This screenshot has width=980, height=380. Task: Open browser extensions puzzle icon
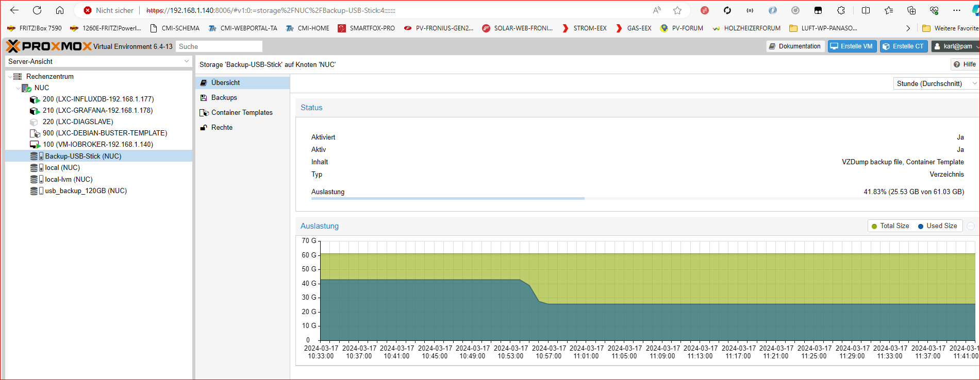pyautogui.click(x=841, y=10)
